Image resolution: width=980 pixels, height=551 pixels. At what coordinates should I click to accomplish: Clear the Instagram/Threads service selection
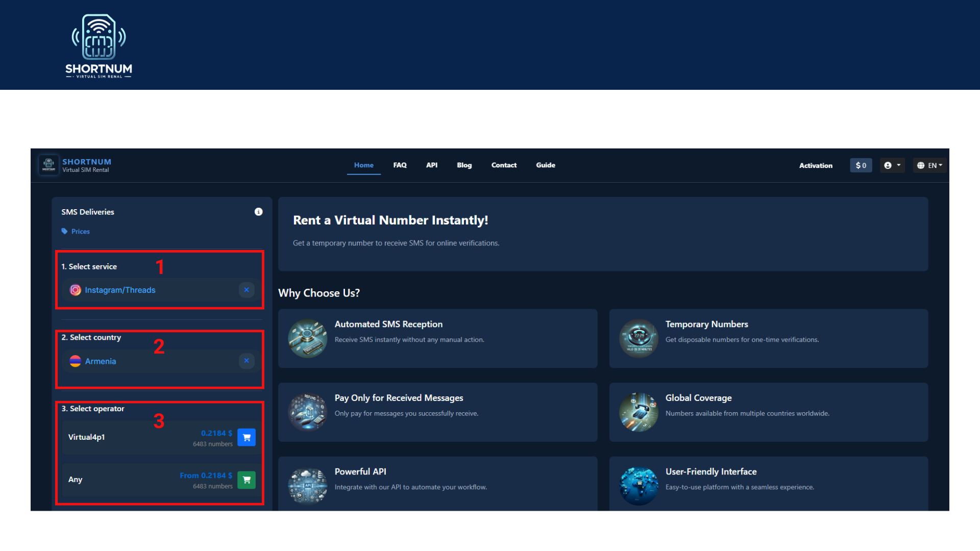coord(247,290)
